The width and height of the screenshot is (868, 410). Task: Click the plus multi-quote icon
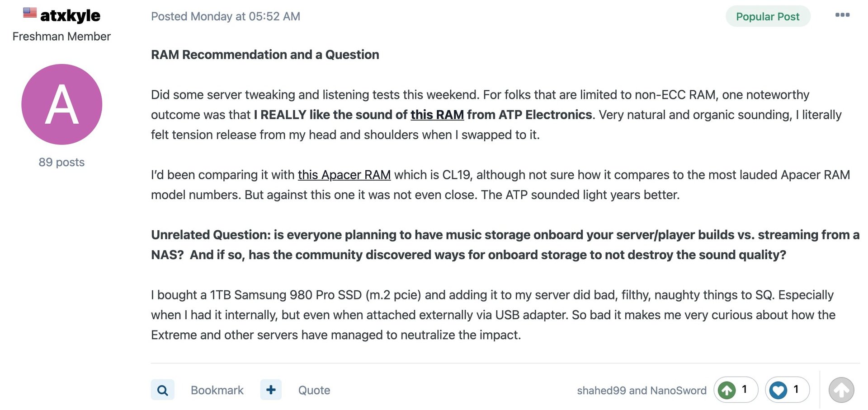pos(271,390)
